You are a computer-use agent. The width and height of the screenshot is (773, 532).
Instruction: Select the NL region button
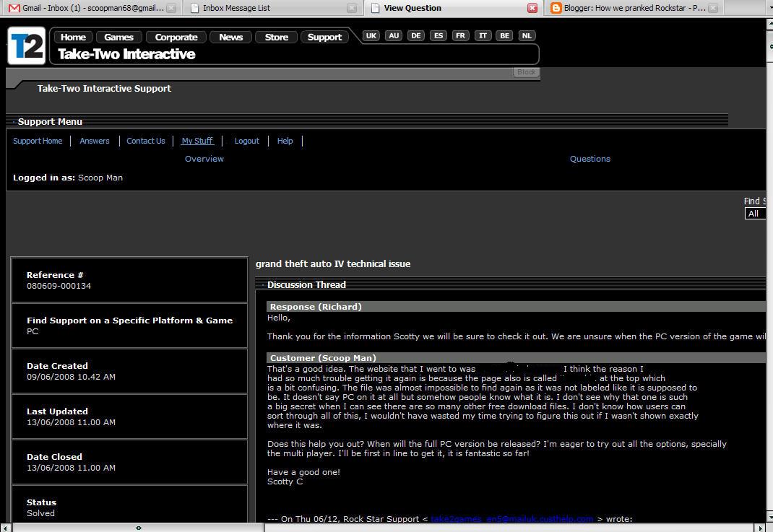527,35
